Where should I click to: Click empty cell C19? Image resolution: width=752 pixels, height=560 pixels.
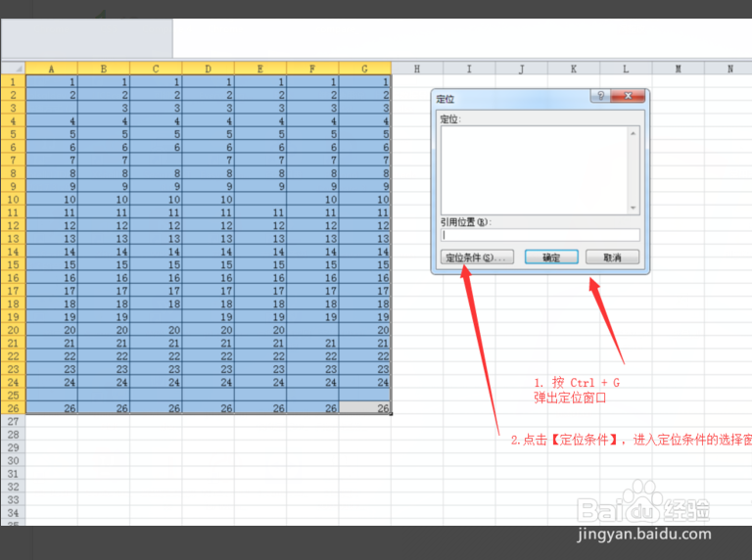(x=156, y=317)
